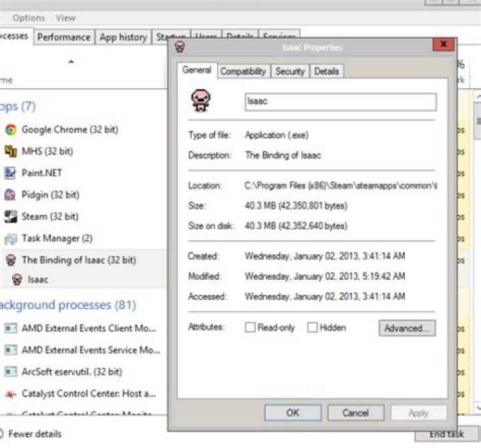Click Type of file value Application (.exe)

click(277, 136)
